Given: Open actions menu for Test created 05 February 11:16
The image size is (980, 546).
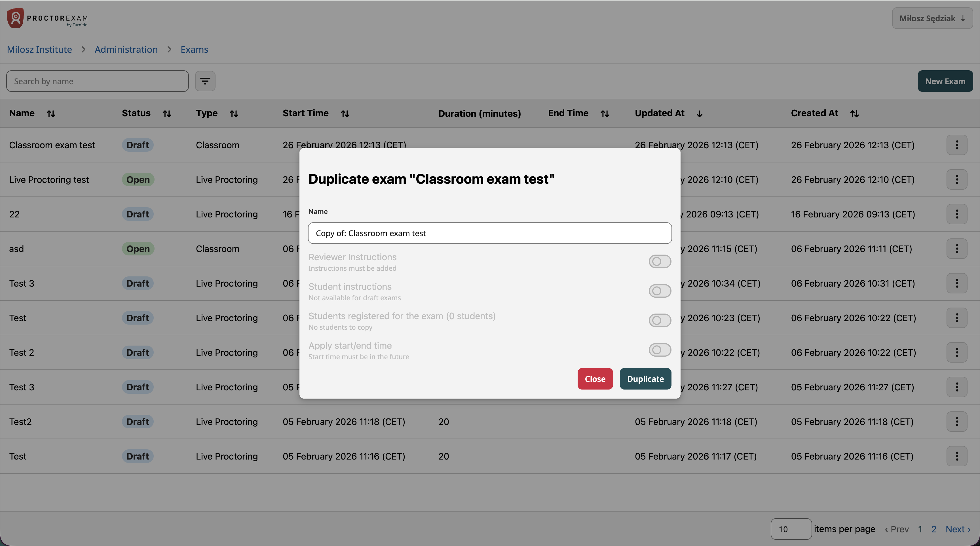Looking at the screenshot, I should (x=957, y=456).
